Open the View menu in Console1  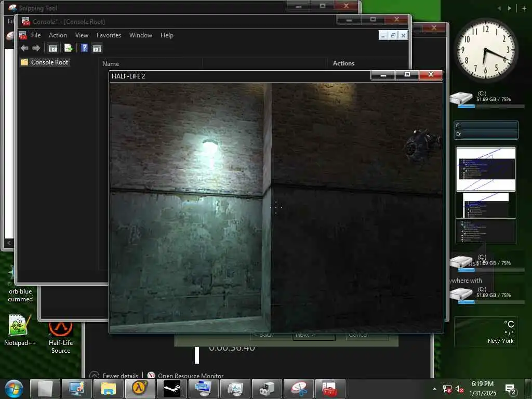[x=82, y=35]
